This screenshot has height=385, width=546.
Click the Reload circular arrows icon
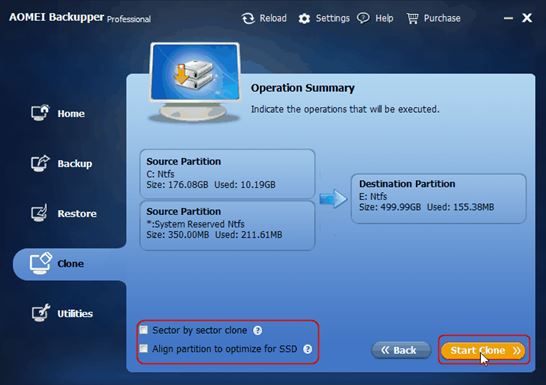(x=248, y=18)
